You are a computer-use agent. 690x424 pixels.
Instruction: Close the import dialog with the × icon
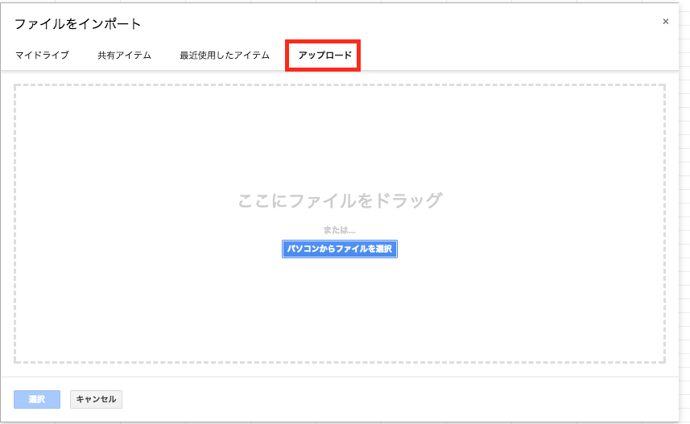click(x=666, y=21)
